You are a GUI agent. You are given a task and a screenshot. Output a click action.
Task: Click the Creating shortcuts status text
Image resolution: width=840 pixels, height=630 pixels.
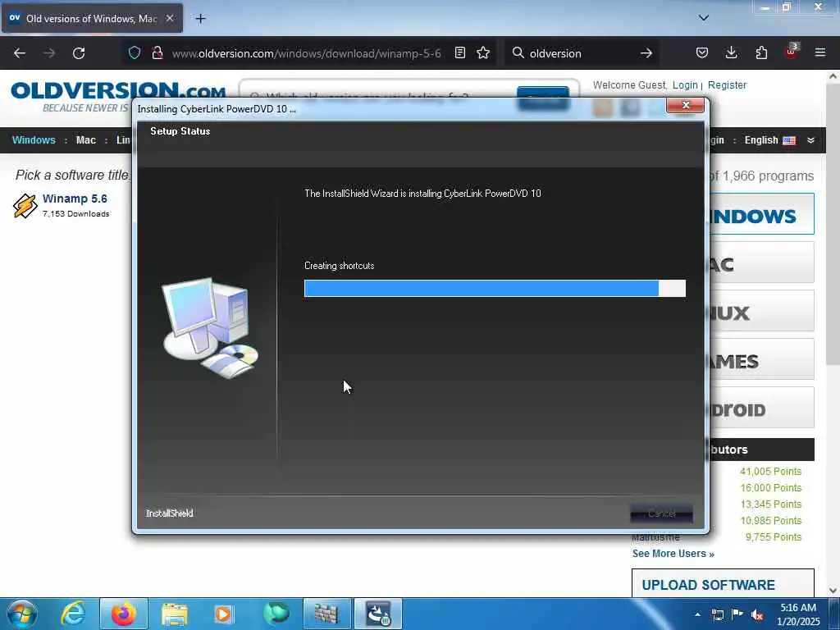pos(339,266)
